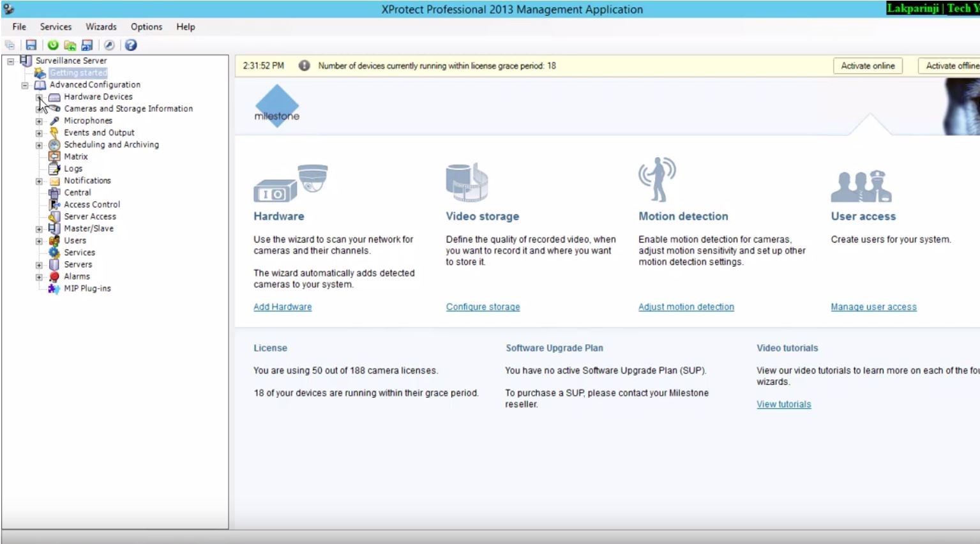Click the Activate online button

pos(868,66)
